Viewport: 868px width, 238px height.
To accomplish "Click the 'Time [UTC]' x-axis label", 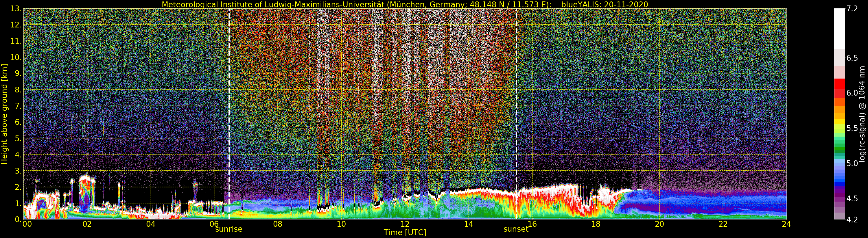I will pyautogui.click(x=405, y=233).
